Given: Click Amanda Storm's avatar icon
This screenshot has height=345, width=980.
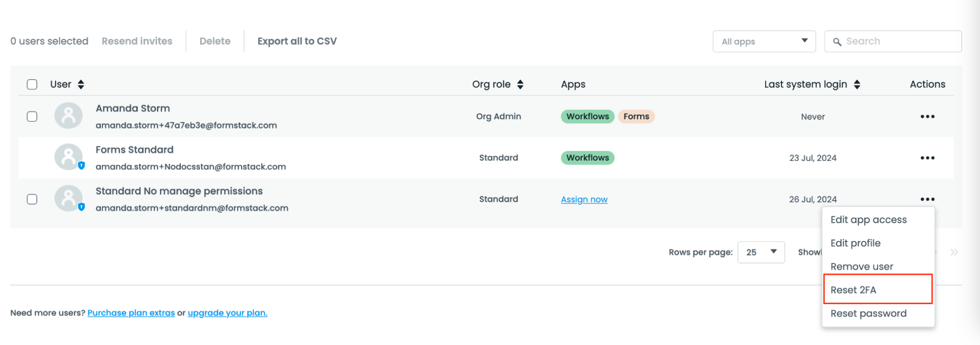Looking at the screenshot, I should [x=68, y=116].
